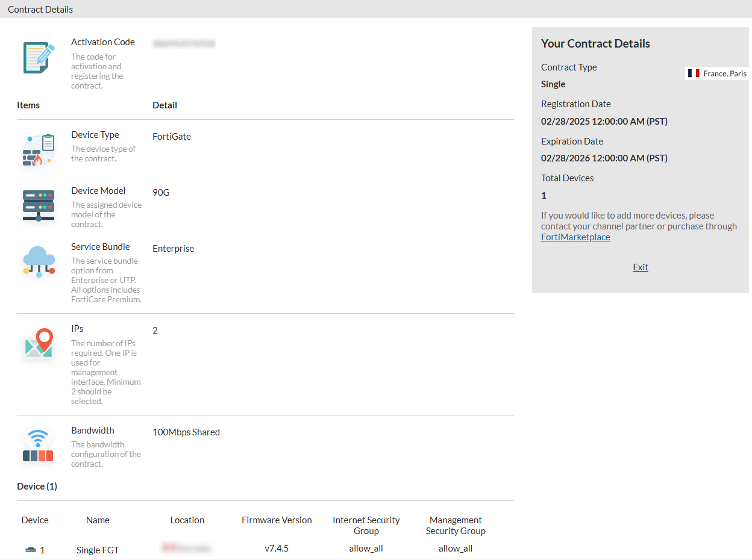Click the Internet Security Group column header
This screenshot has height=560, width=752.
tap(366, 525)
